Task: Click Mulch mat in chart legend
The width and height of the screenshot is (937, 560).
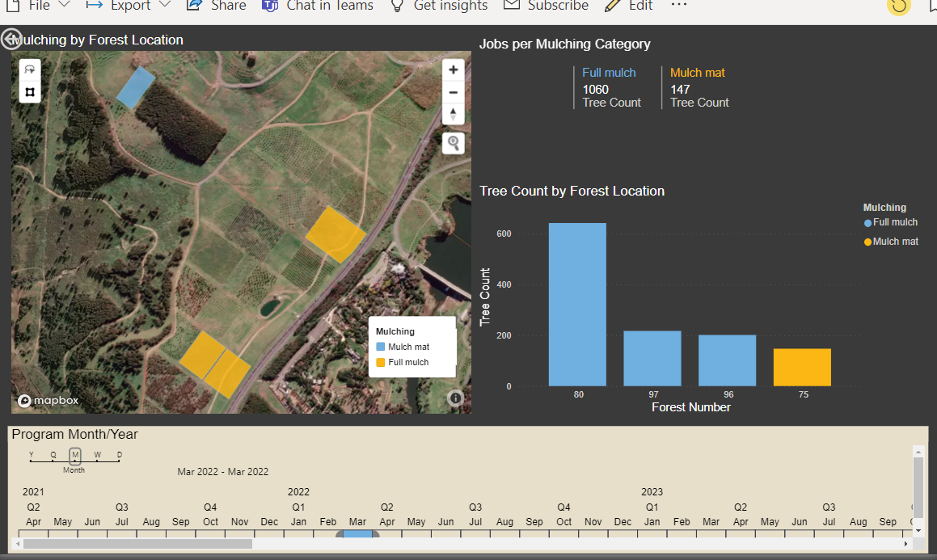Action: coord(890,242)
